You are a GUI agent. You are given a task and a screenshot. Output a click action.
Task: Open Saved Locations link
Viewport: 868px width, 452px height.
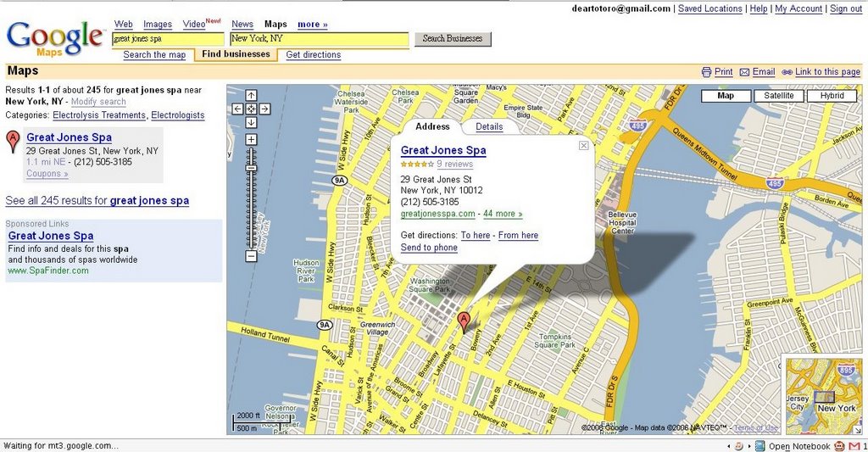tap(709, 8)
